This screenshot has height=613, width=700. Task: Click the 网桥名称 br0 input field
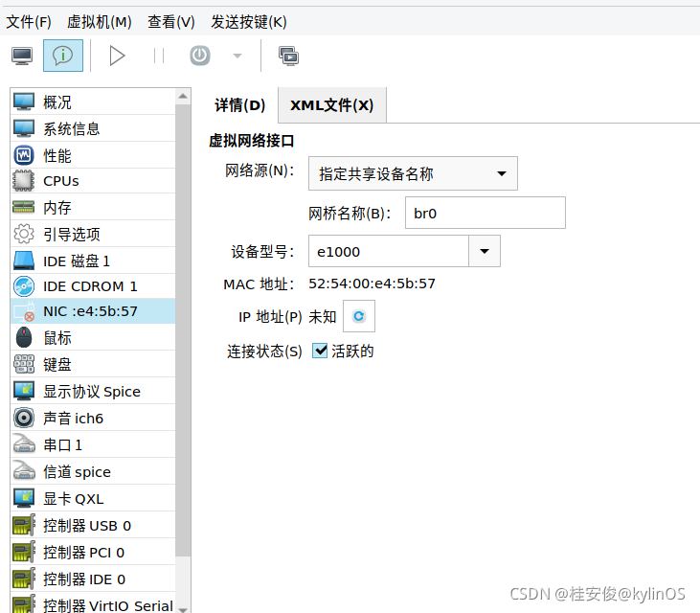pos(485,213)
